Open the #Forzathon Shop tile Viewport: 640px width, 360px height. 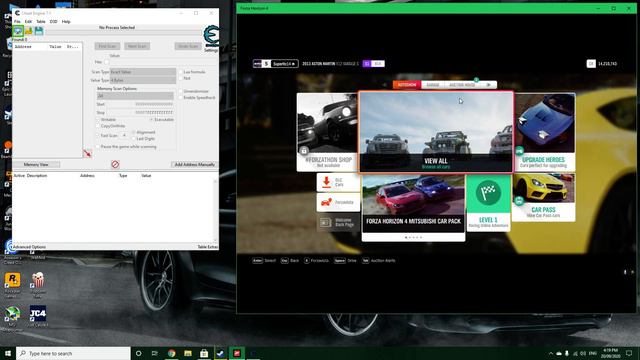[327, 132]
